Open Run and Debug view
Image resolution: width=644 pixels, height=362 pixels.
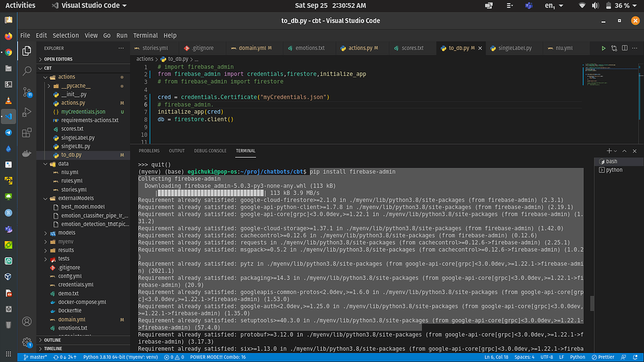pos(27,113)
